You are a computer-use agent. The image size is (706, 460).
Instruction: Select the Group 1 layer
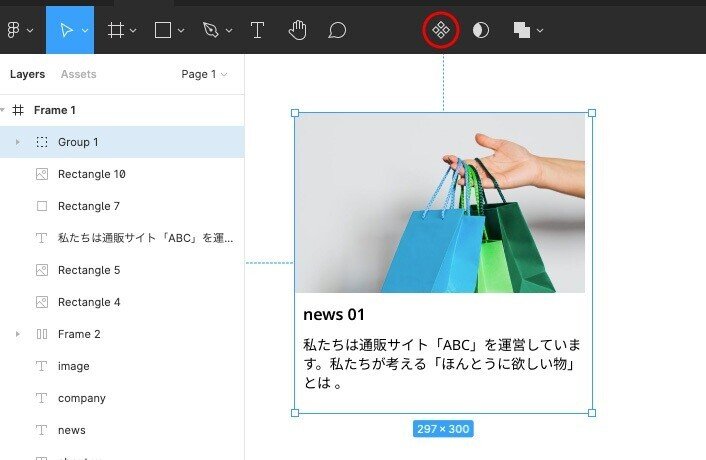pyautogui.click(x=122, y=142)
